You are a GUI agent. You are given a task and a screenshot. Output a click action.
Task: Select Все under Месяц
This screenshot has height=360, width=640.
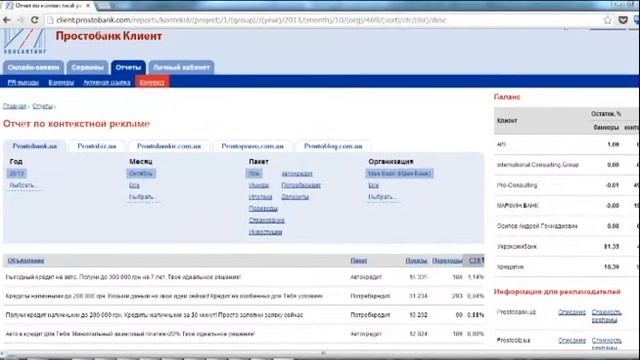[134, 185]
